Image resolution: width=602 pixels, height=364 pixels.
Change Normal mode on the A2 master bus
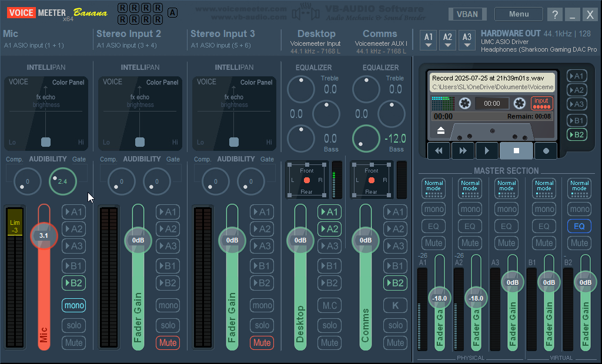pos(470,188)
